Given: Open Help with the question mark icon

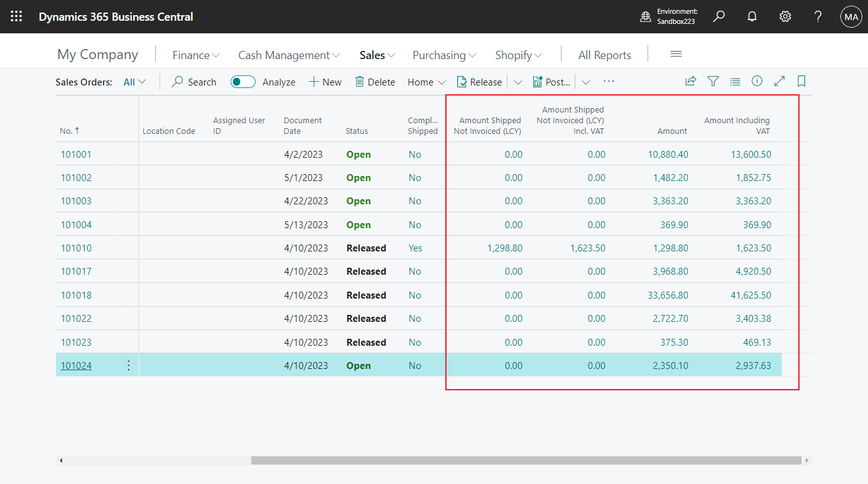Looking at the screenshot, I should click(x=818, y=16).
